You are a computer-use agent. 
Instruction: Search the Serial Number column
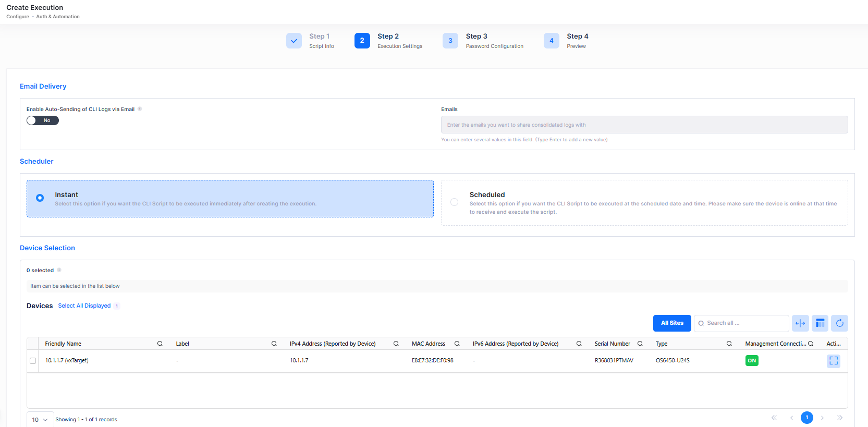coord(640,344)
